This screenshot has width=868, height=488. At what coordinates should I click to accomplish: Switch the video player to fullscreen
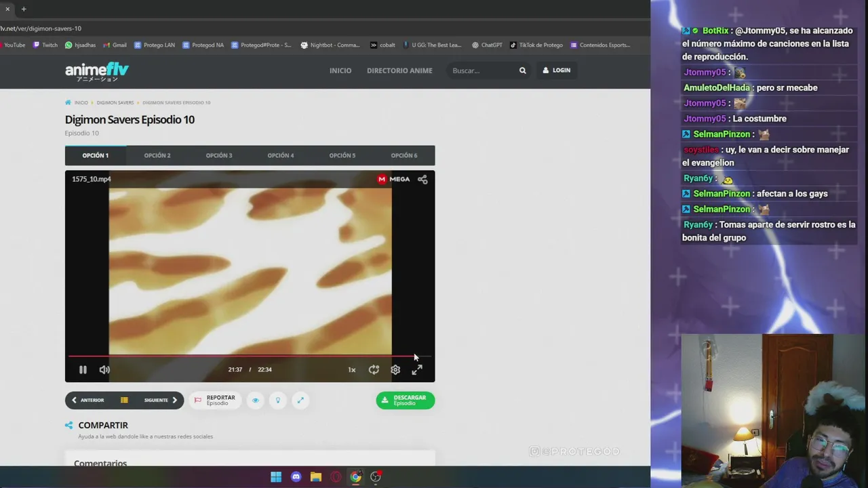click(x=417, y=369)
